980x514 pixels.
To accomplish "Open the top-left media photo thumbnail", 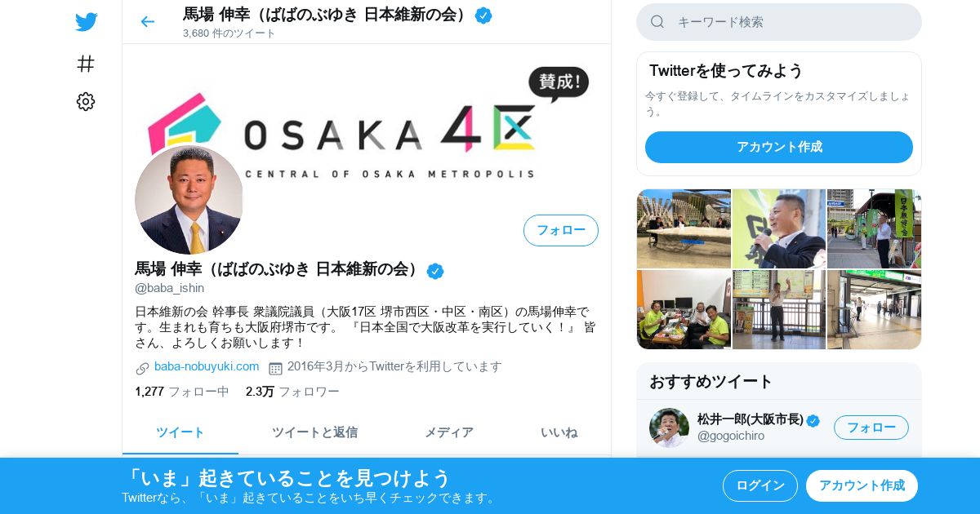I will click(x=684, y=228).
